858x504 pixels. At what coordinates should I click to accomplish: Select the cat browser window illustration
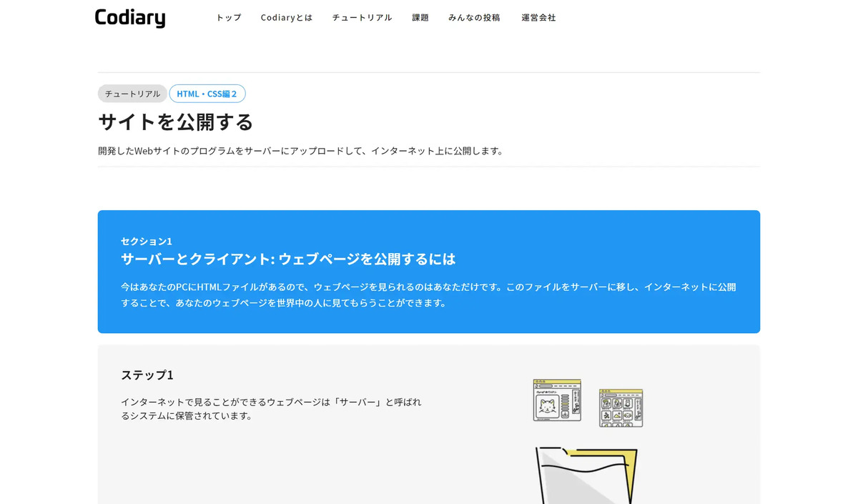click(x=557, y=400)
